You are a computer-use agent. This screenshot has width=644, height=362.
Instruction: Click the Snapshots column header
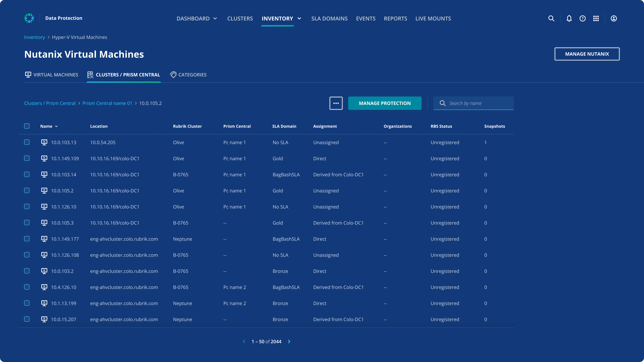click(495, 126)
